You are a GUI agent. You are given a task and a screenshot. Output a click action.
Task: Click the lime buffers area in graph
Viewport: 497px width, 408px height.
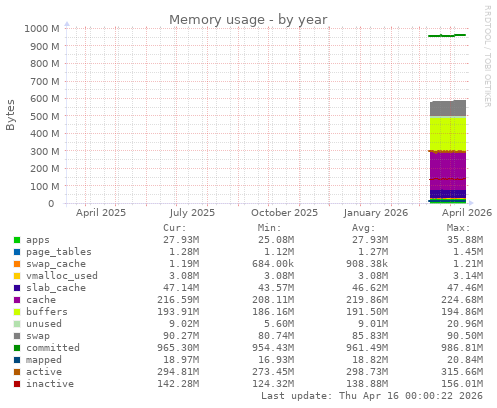(x=448, y=134)
